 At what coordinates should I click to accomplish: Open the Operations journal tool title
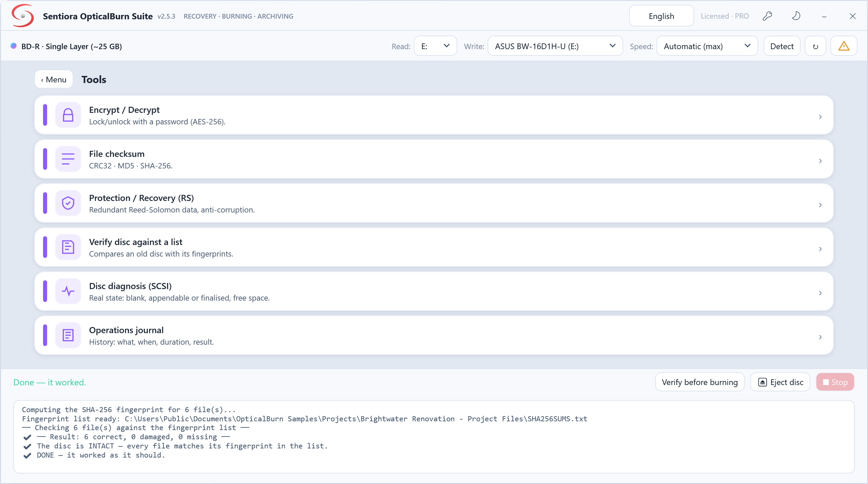pos(126,330)
